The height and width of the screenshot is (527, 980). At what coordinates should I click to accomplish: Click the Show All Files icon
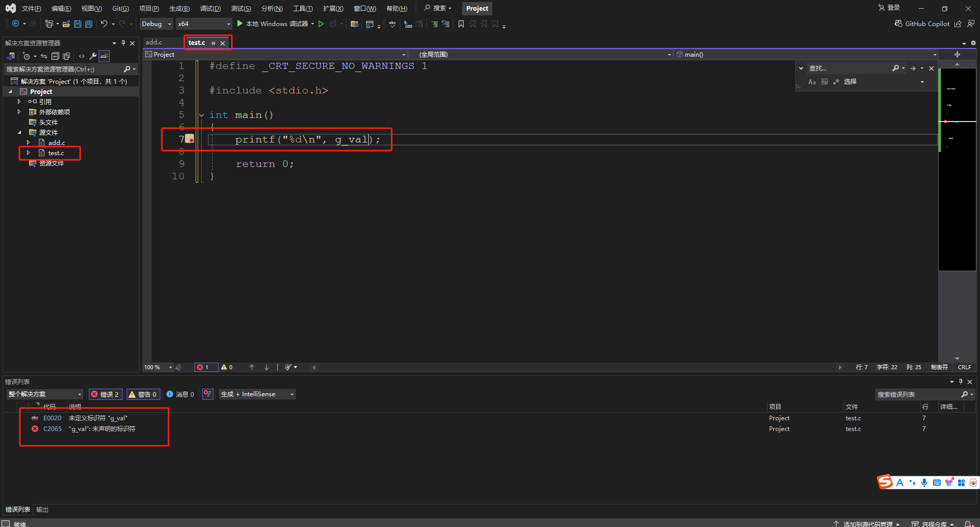pyautogui.click(x=66, y=56)
